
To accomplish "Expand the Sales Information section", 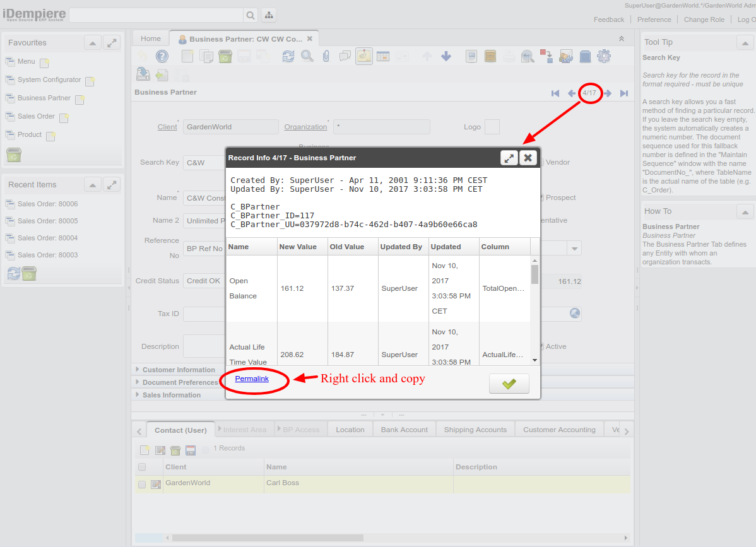I will pyautogui.click(x=171, y=395).
